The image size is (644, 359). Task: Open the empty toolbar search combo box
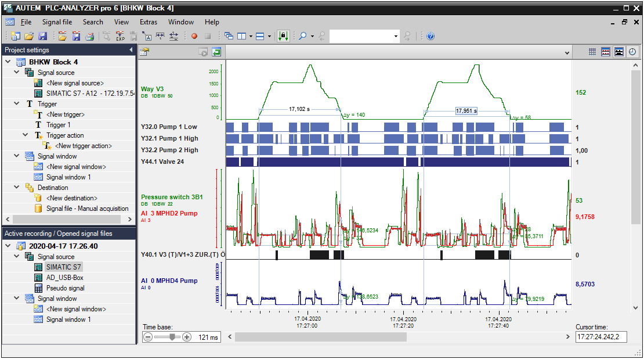364,36
